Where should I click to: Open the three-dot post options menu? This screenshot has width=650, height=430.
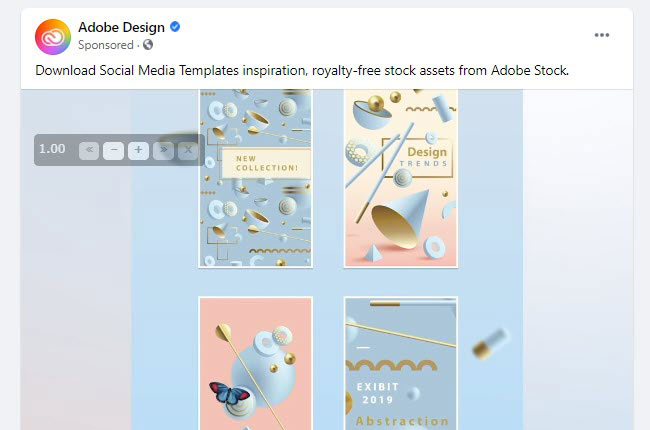(601, 35)
